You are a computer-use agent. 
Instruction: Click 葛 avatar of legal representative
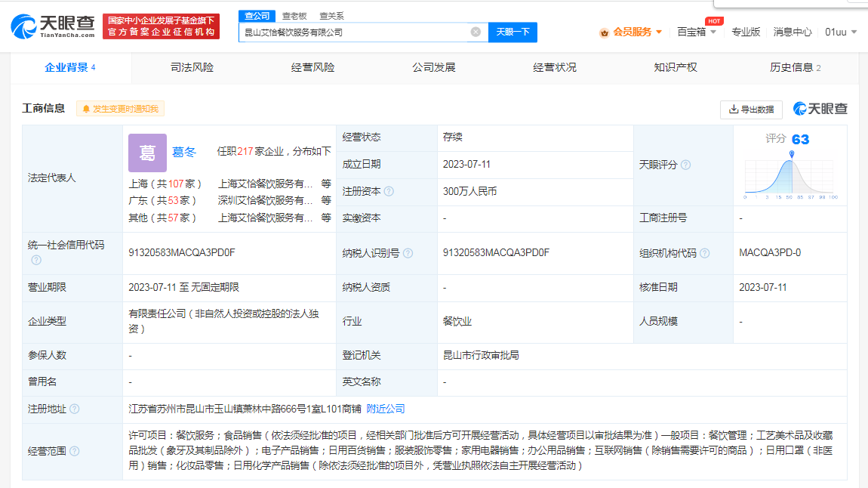click(147, 153)
